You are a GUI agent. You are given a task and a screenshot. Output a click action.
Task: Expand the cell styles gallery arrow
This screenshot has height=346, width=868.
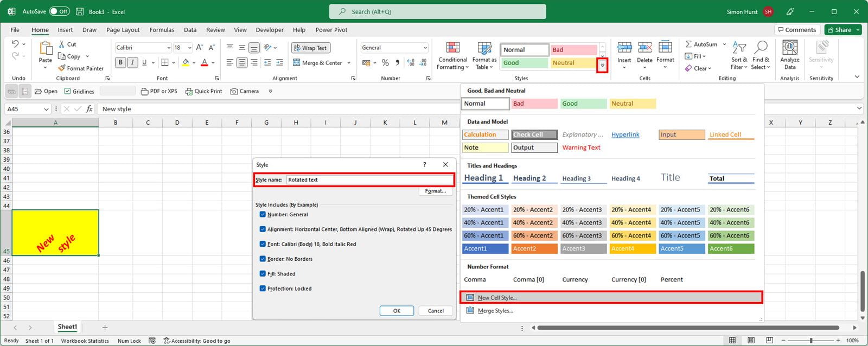pyautogui.click(x=602, y=66)
